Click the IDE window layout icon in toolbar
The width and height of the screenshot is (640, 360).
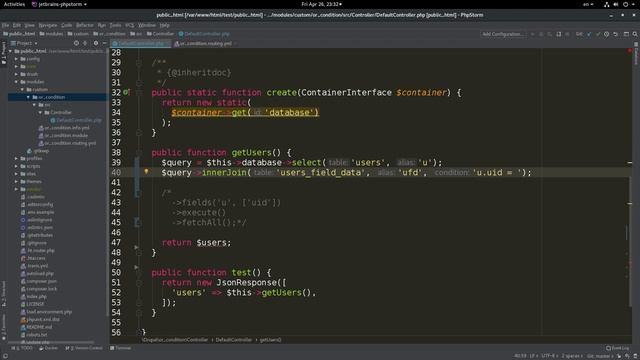click(626, 34)
